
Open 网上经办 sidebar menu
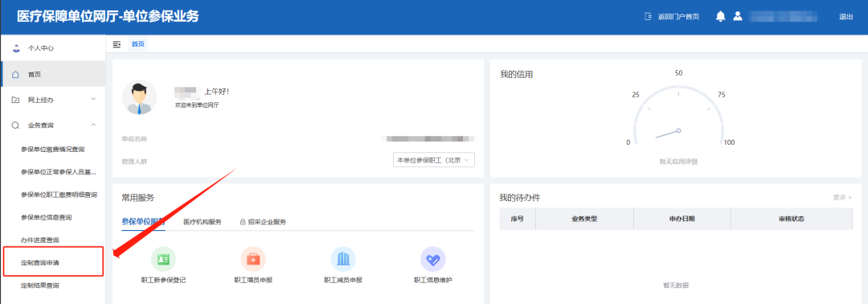point(52,101)
